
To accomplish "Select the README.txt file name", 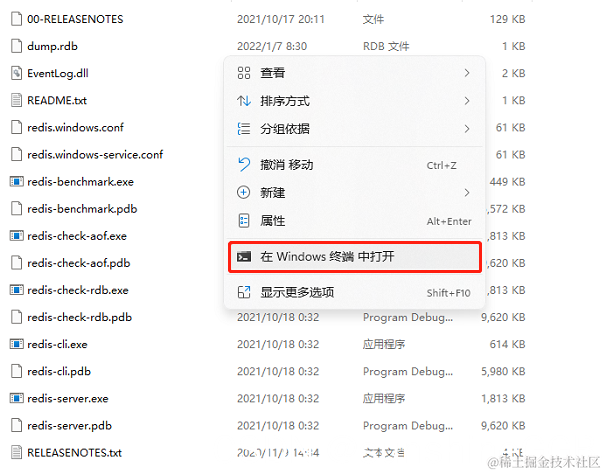I will (x=57, y=100).
